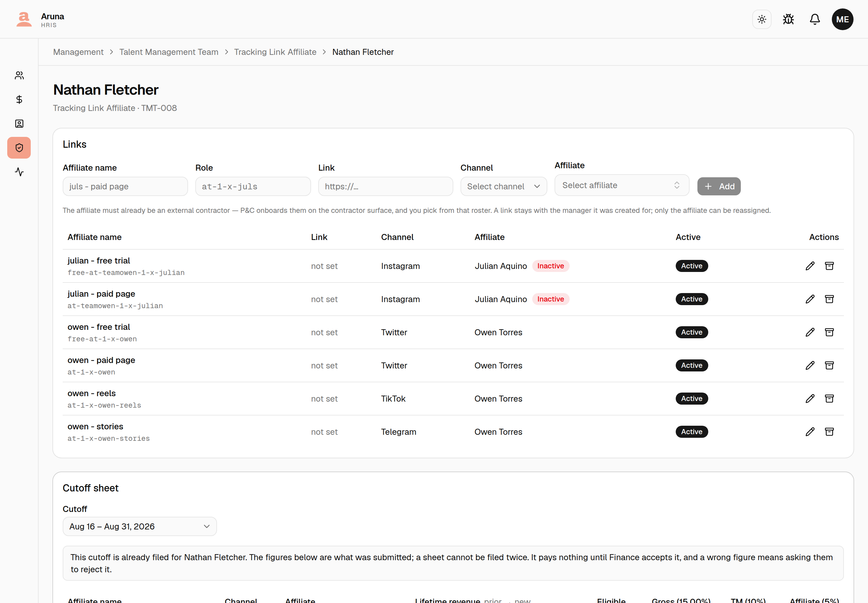Toggle the light/dark theme sun button

pos(762,19)
